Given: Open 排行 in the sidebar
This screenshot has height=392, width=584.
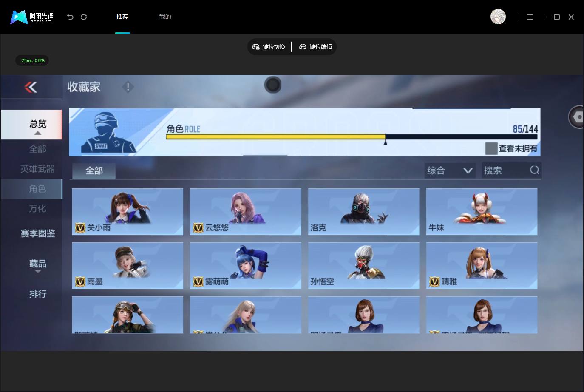Looking at the screenshot, I should pyautogui.click(x=37, y=294).
